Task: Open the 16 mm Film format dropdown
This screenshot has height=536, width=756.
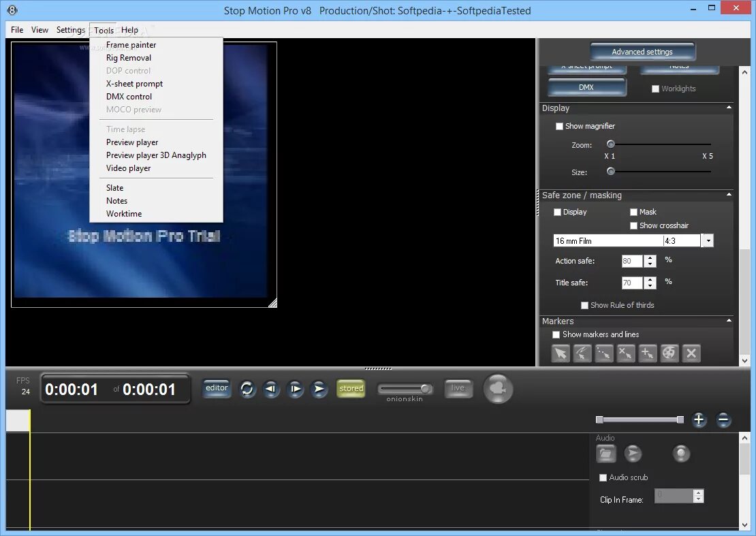Action: 708,240
